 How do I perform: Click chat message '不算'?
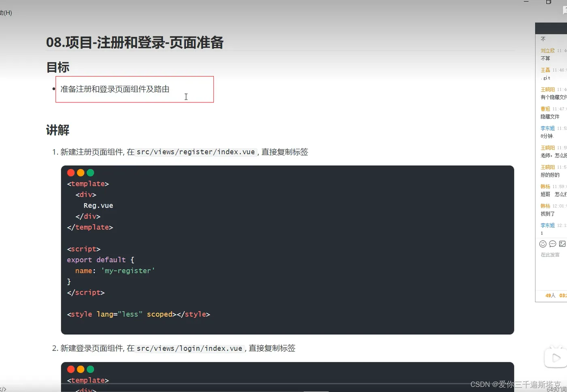546,58
